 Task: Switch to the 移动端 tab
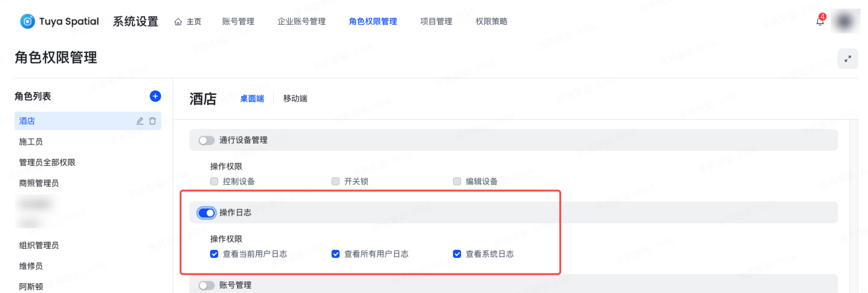pos(295,98)
